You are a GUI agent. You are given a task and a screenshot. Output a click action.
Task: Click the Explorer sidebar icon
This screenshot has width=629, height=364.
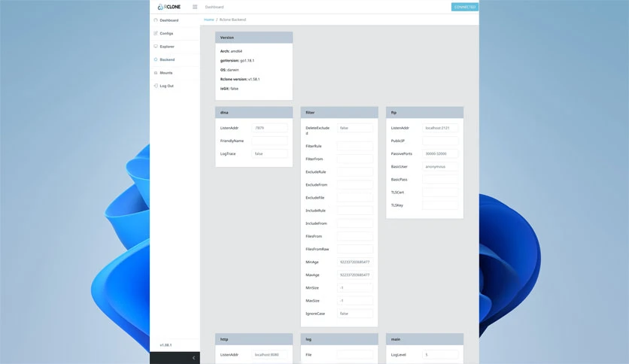tap(156, 47)
